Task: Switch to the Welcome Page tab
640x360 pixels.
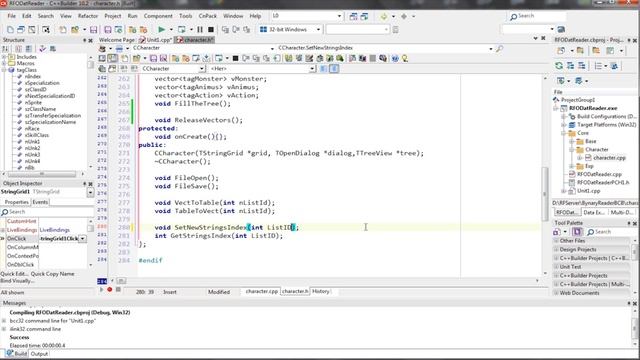Action: click(x=117, y=40)
